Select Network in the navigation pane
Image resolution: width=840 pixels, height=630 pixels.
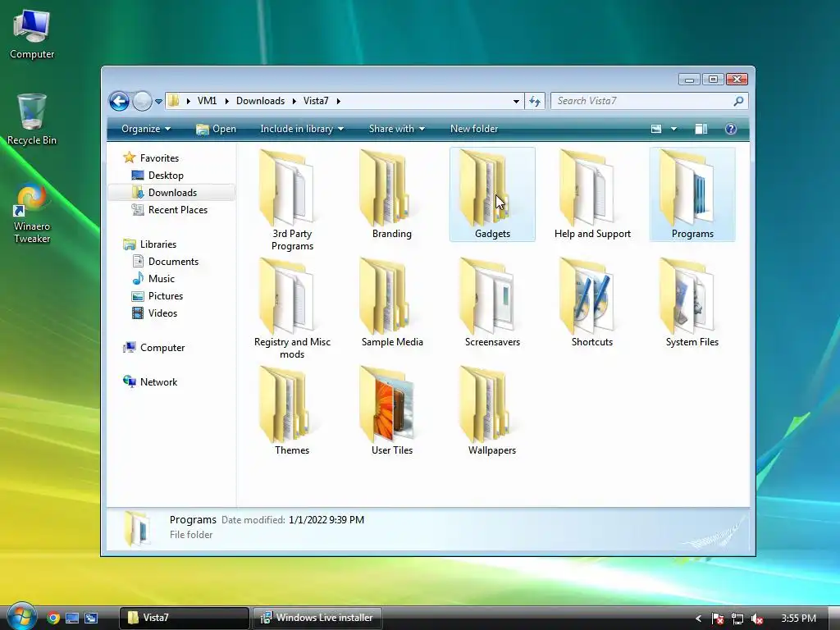pyautogui.click(x=158, y=382)
